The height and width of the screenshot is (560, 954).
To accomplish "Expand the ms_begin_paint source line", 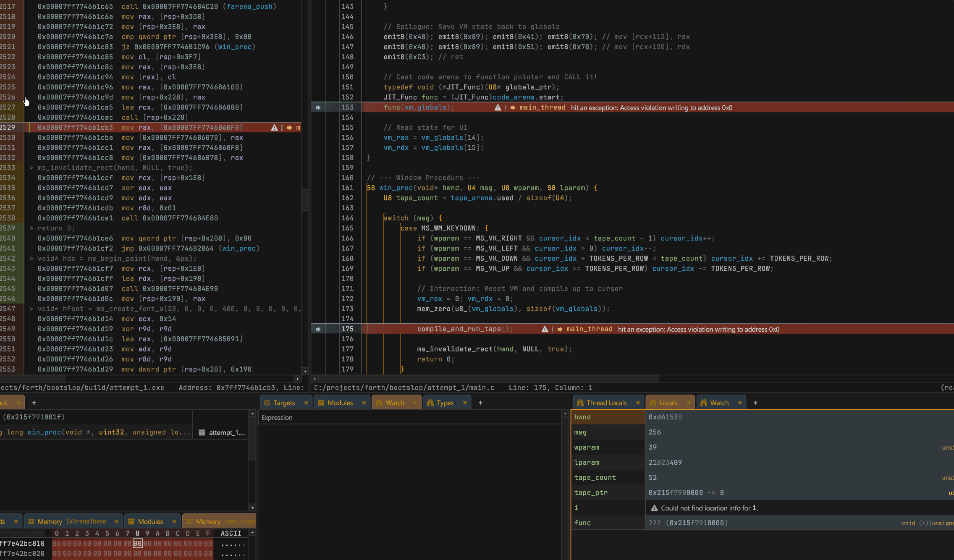I will tap(31, 259).
